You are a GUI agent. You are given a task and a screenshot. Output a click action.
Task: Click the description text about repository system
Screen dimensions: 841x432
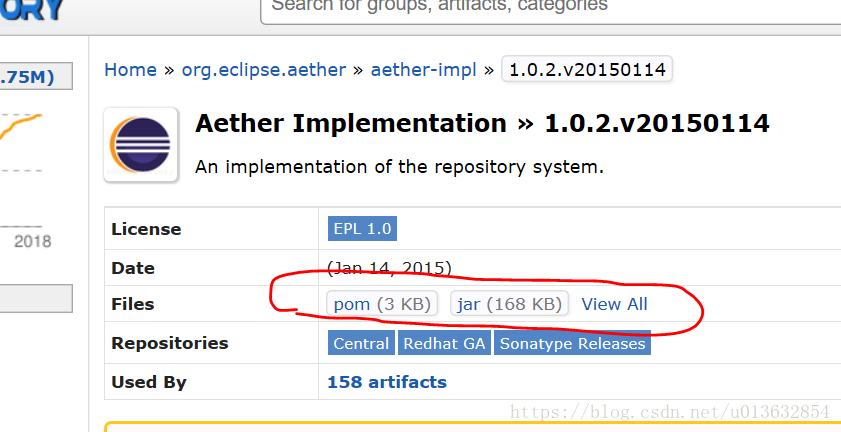[x=399, y=167]
